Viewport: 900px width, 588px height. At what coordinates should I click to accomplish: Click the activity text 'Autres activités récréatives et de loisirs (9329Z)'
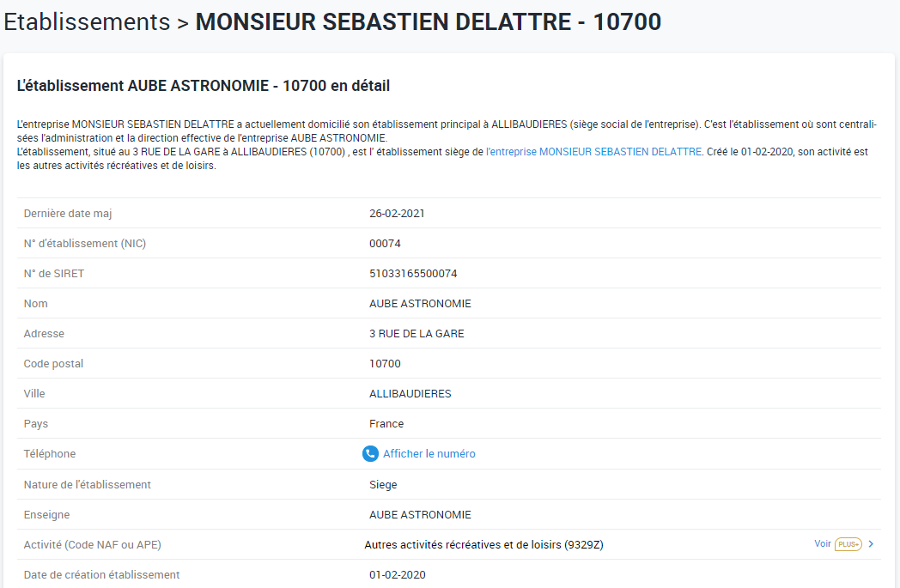tap(483, 545)
